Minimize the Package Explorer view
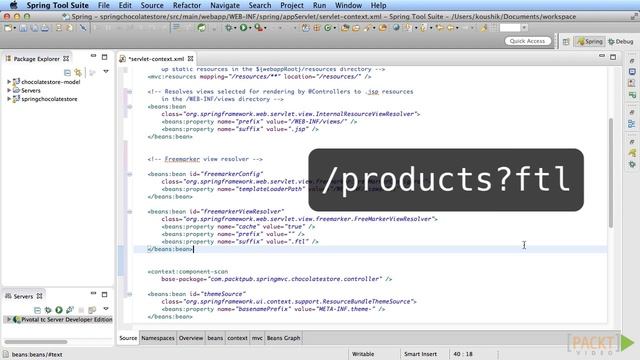 [93, 56]
